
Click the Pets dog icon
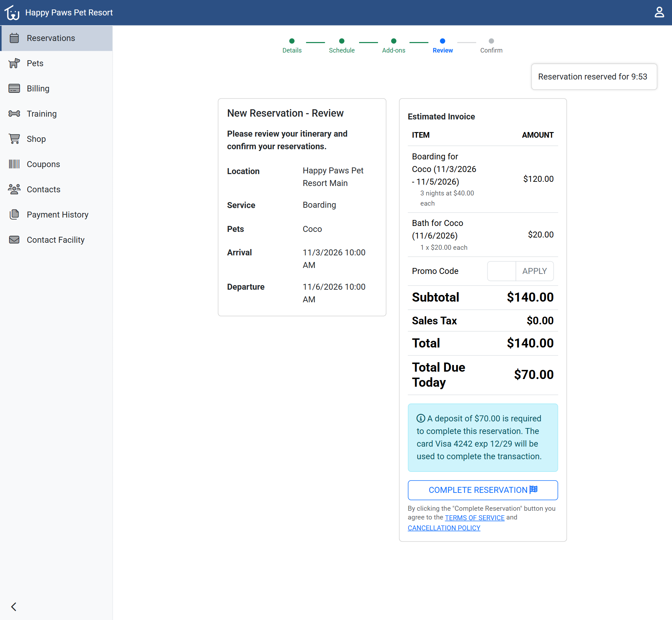pos(14,63)
